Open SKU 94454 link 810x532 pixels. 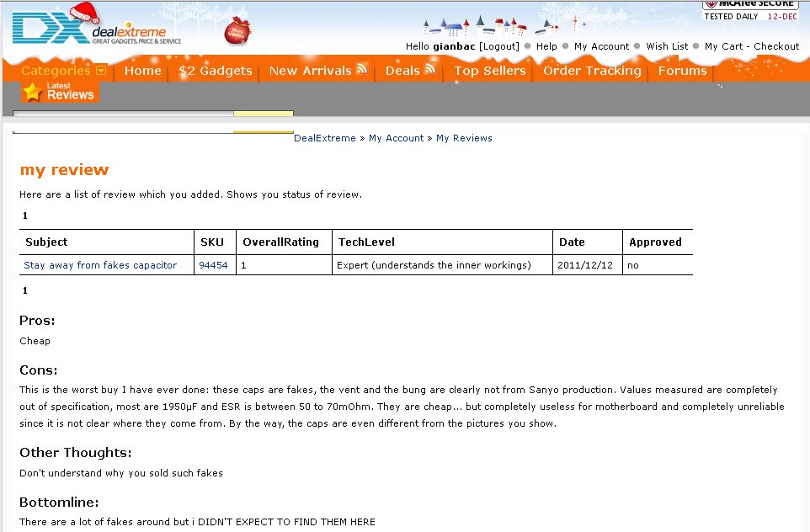tap(213, 265)
